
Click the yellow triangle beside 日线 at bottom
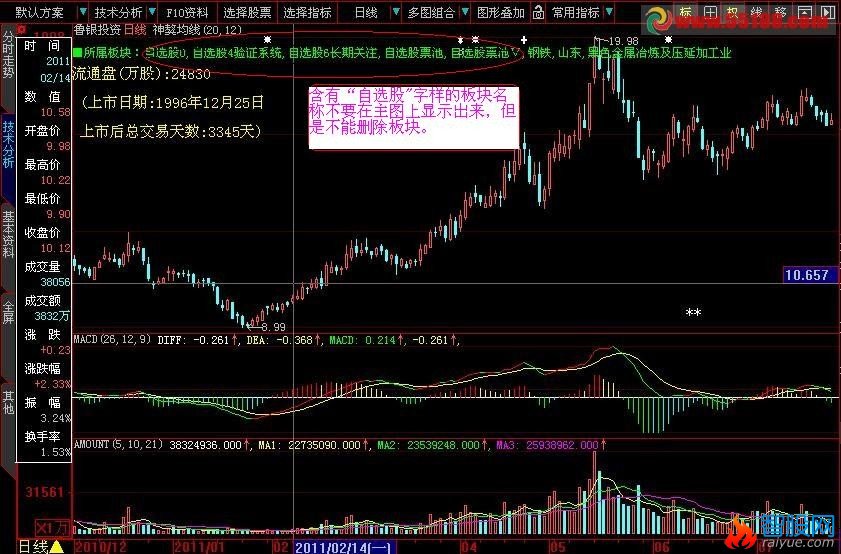(x=57, y=546)
